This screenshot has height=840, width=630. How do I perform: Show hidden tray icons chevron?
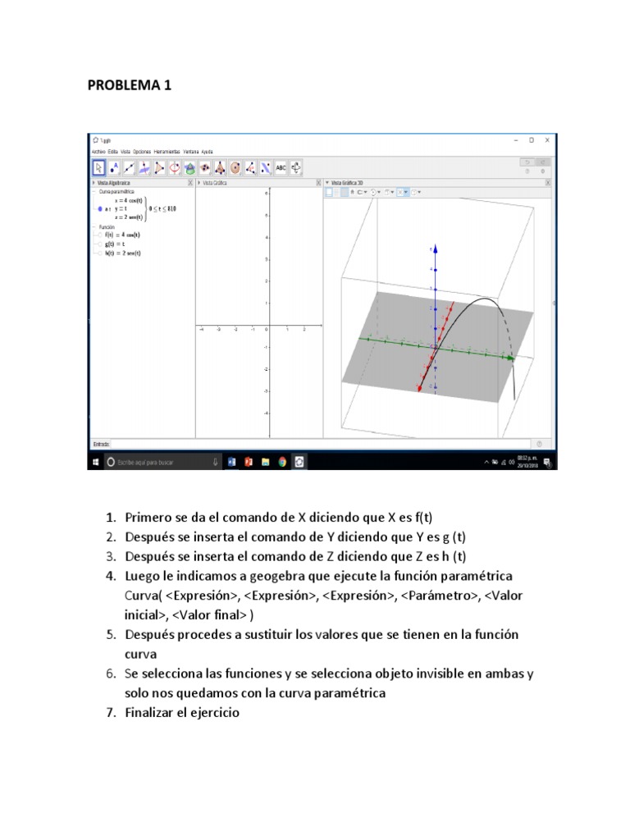[x=486, y=463]
